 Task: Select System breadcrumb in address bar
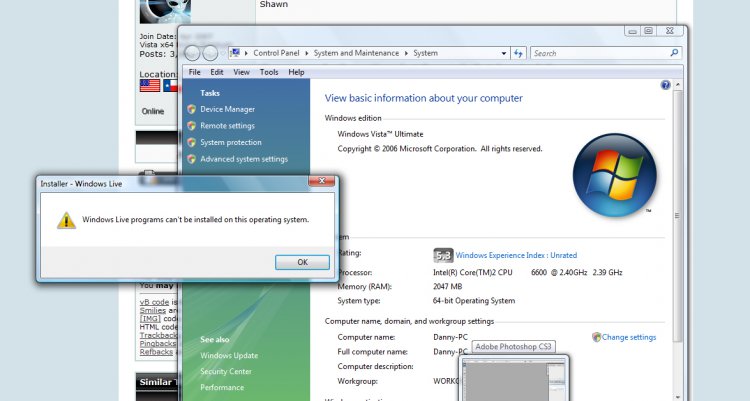(x=425, y=53)
